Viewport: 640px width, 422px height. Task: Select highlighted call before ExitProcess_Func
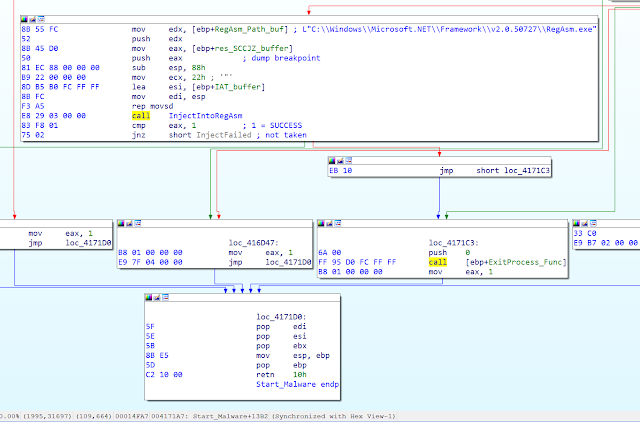(x=438, y=262)
